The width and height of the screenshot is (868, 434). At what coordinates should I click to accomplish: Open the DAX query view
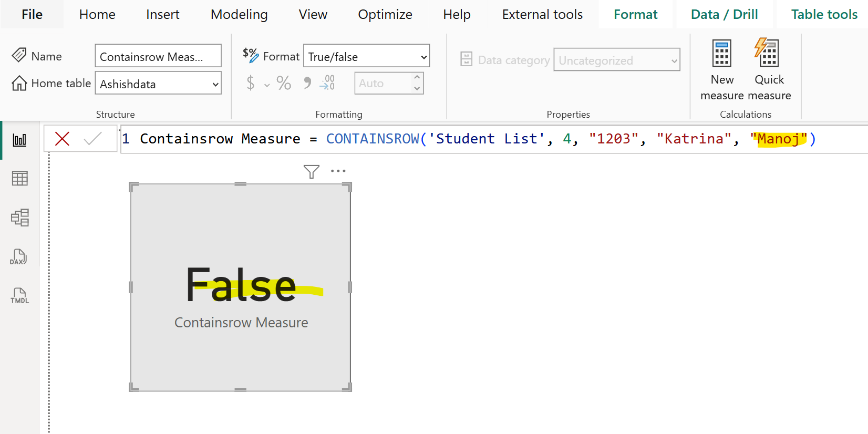[x=18, y=257]
